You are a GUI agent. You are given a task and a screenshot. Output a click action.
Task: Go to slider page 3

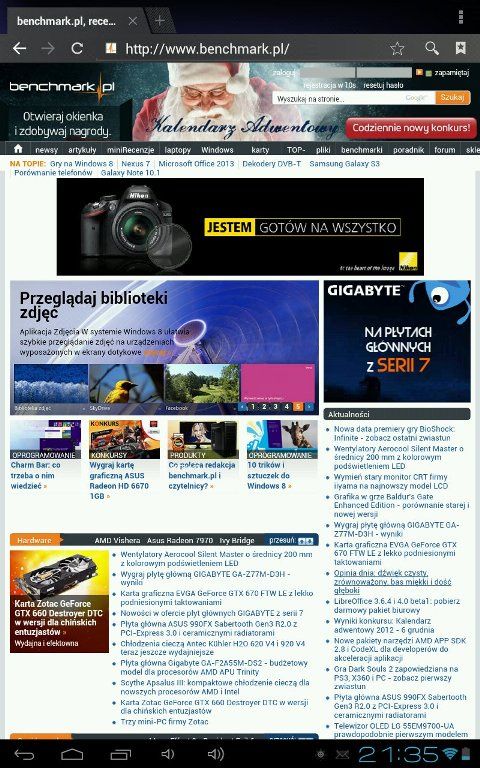tap(275, 407)
